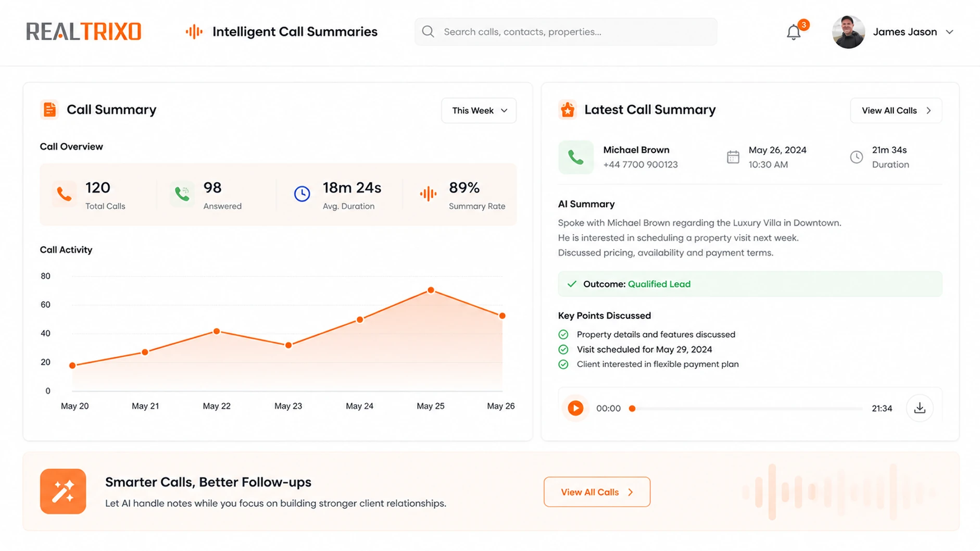Click the check icon for Property details and features
Screen dimensions: 980x551
[563, 334]
